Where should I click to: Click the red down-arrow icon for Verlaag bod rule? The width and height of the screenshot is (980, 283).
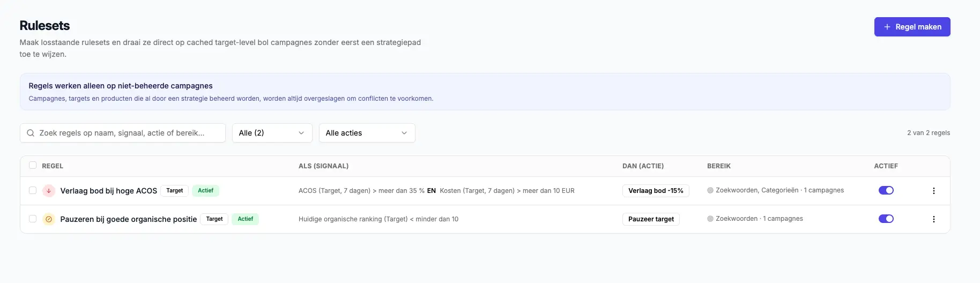(49, 190)
